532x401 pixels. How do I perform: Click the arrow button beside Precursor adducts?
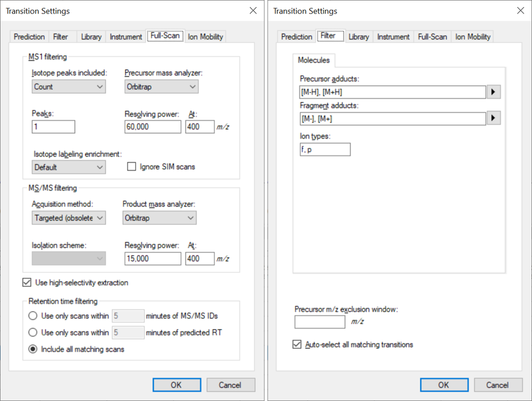point(493,92)
